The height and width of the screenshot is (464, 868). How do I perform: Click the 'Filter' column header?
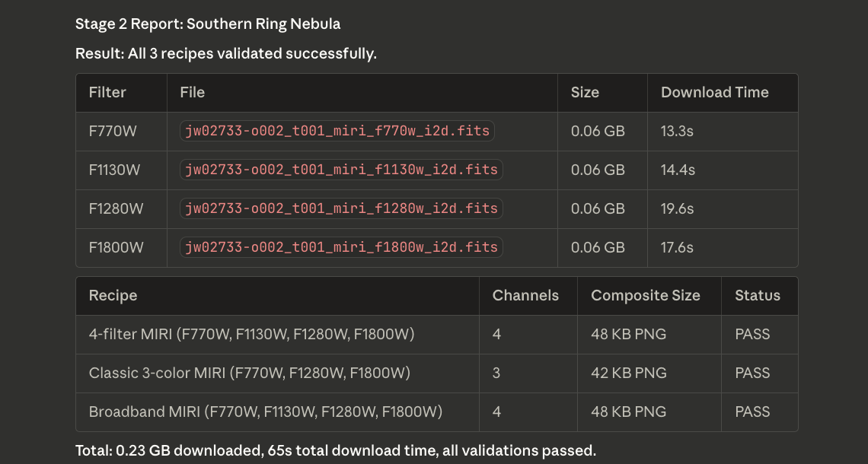[x=107, y=92]
